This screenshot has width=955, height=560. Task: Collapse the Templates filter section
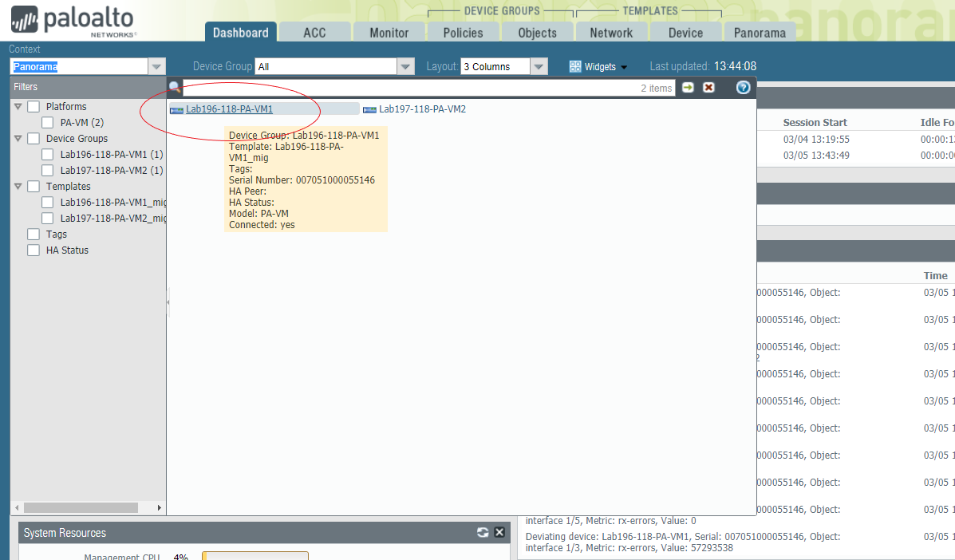(17, 186)
